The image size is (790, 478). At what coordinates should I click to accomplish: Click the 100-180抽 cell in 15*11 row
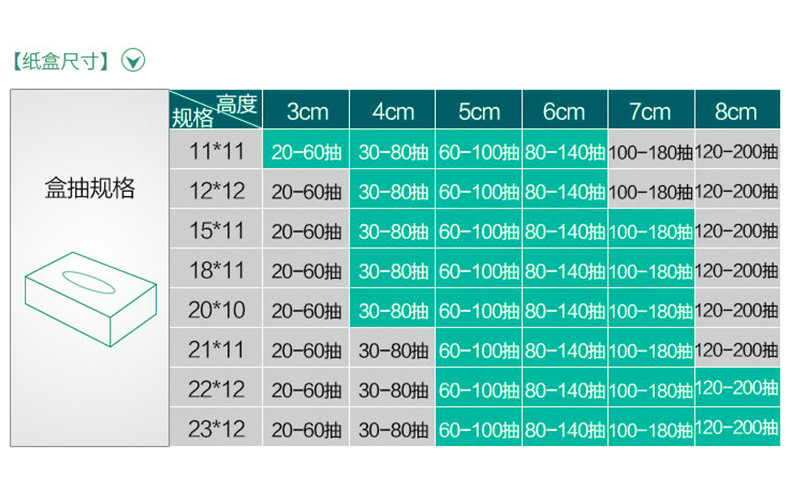point(650,231)
